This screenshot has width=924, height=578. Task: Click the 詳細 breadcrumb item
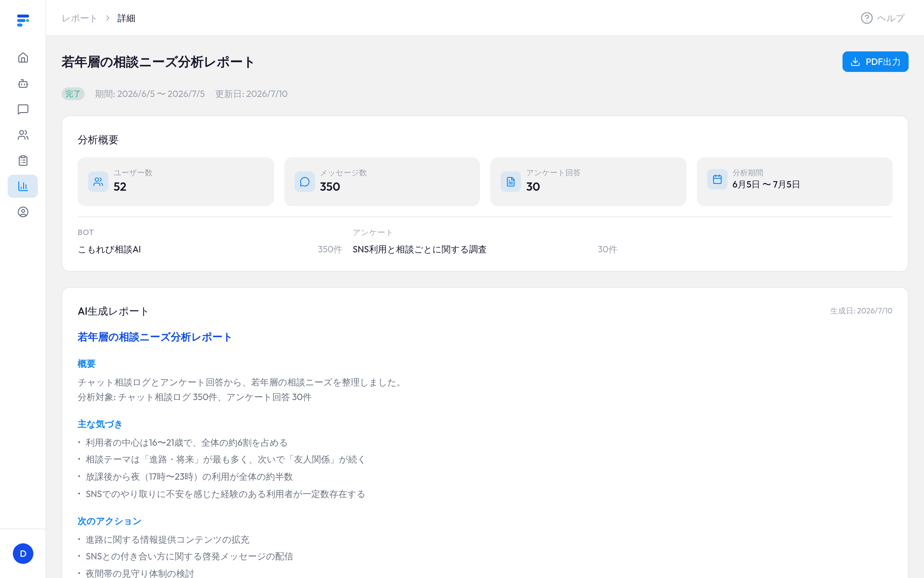[x=126, y=18]
